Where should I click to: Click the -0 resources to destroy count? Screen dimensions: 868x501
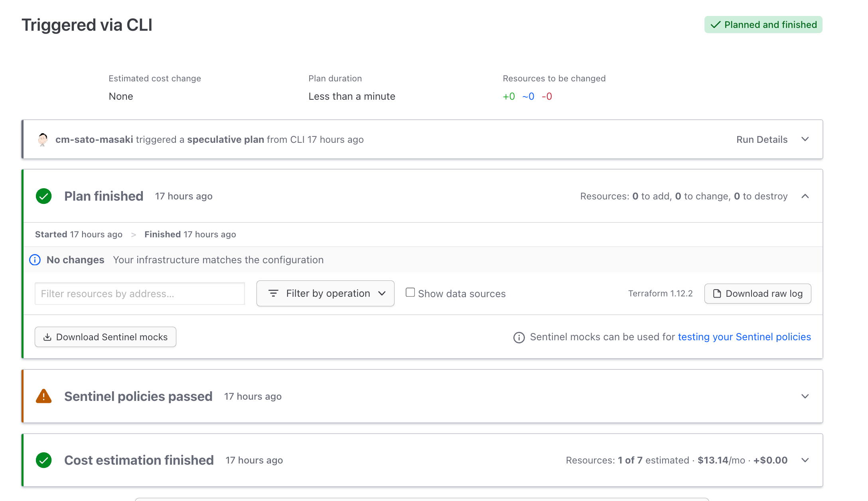(x=547, y=97)
